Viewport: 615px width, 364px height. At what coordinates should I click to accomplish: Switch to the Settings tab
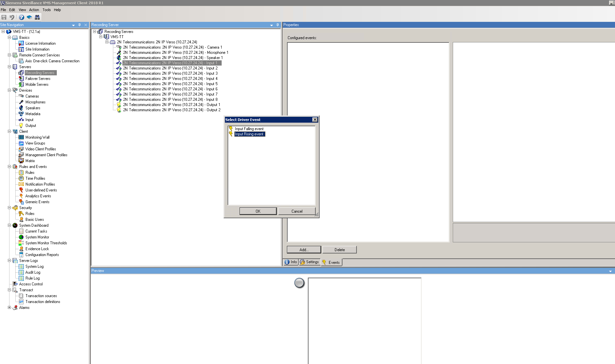pos(309,262)
